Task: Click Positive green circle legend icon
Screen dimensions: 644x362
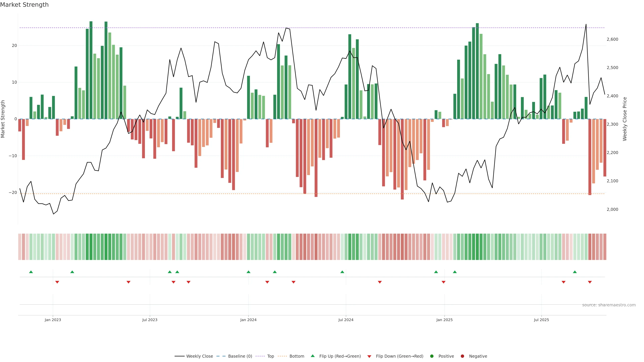Action: click(432, 356)
